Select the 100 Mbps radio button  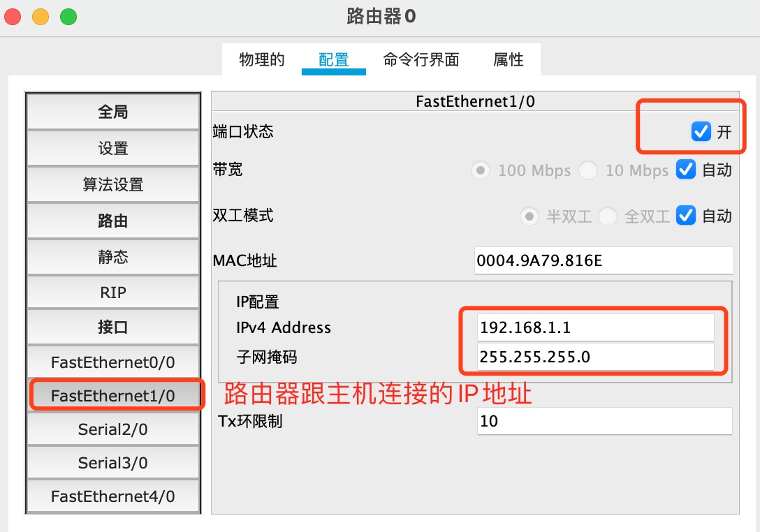tap(481, 170)
